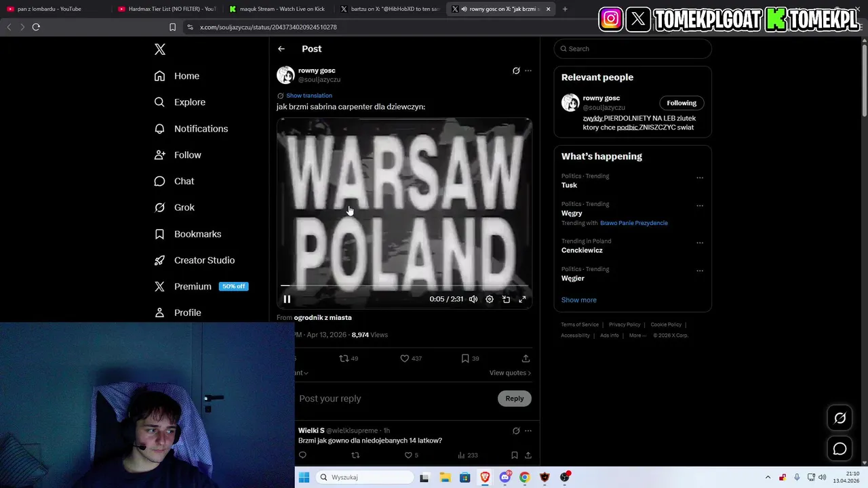Like the Wielki S reply
The height and width of the screenshot is (488, 868).
click(x=412, y=455)
